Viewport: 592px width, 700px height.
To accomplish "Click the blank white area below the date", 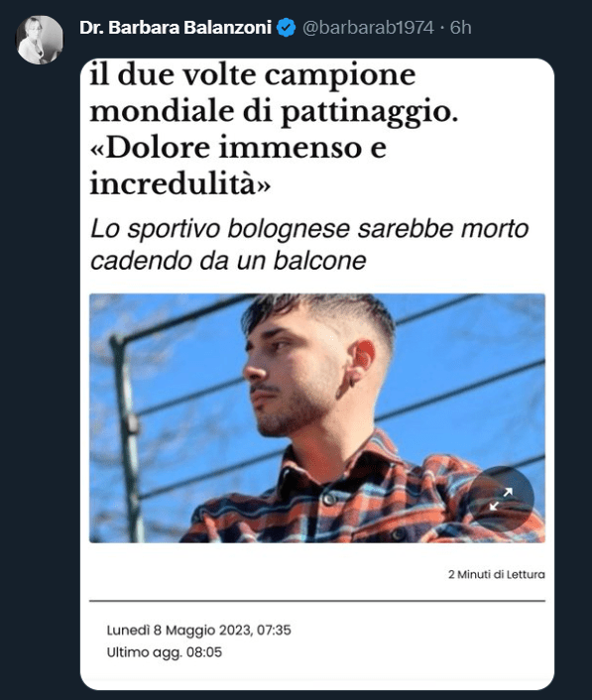I will [317, 675].
